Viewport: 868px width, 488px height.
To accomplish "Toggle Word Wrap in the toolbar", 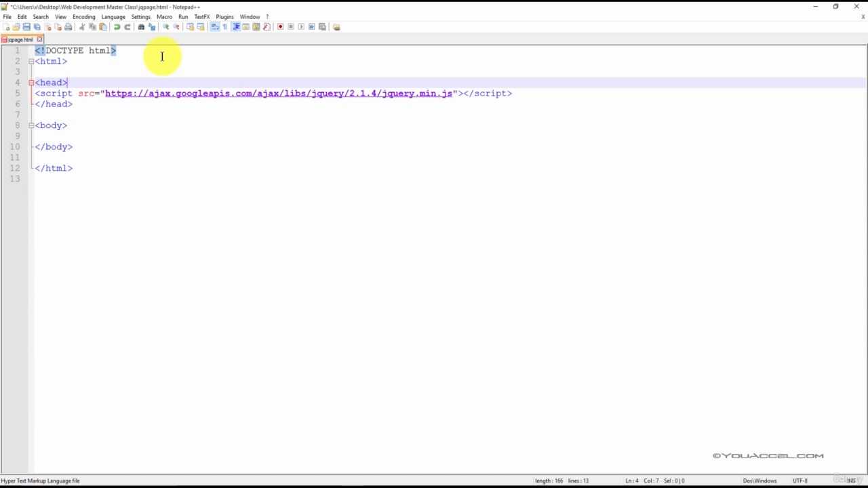I will [214, 27].
